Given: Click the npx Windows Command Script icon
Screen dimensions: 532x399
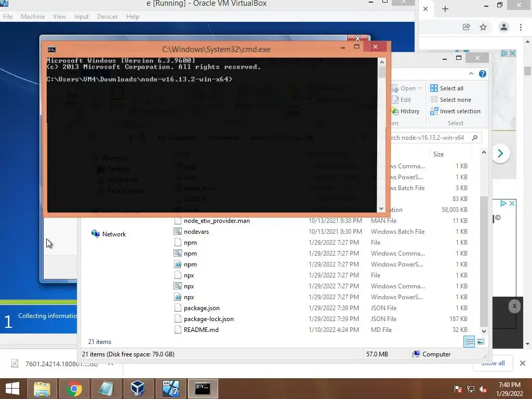Looking at the screenshot, I should (178, 286).
